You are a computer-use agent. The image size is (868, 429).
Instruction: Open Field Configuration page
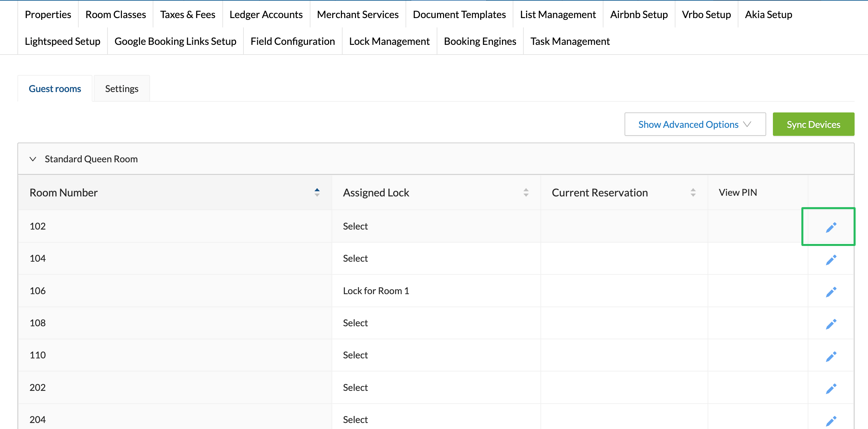coord(292,41)
